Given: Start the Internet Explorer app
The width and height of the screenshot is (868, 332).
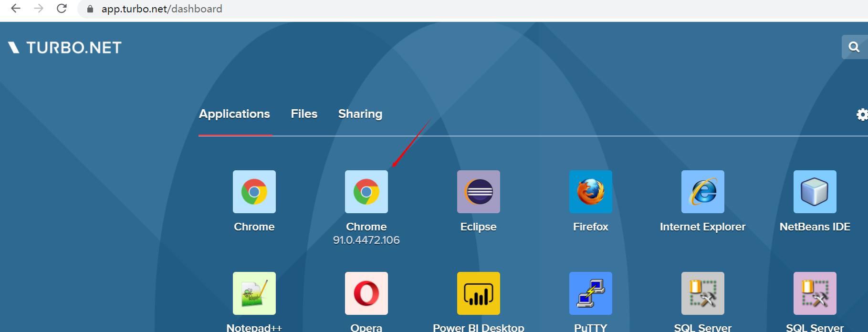Looking at the screenshot, I should [703, 192].
